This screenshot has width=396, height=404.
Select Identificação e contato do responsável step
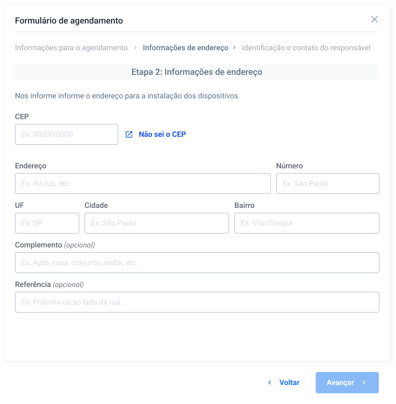click(x=306, y=48)
